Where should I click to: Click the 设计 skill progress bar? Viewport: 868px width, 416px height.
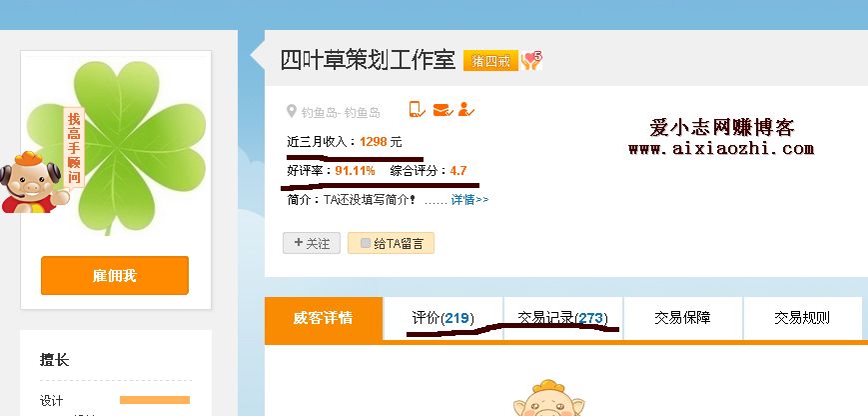tap(155, 400)
